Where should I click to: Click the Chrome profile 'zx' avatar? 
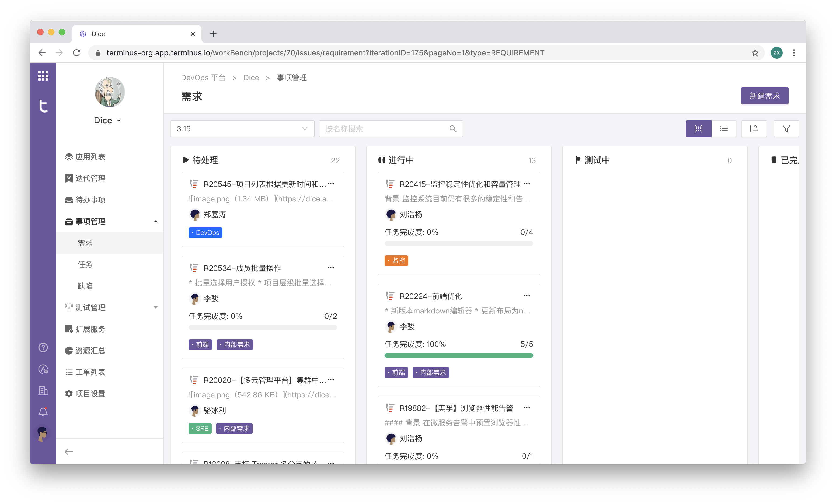[x=777, y=53]
